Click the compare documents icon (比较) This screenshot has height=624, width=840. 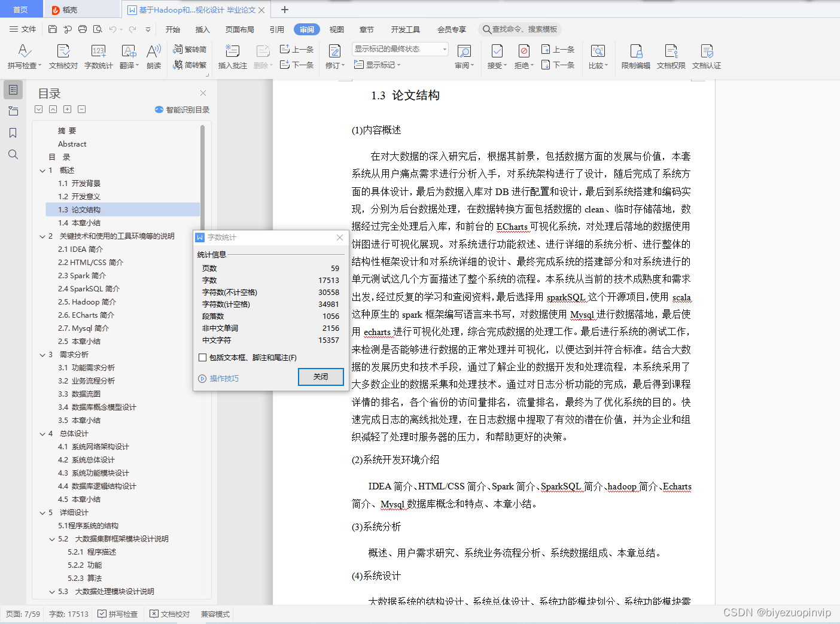point(598,57)
